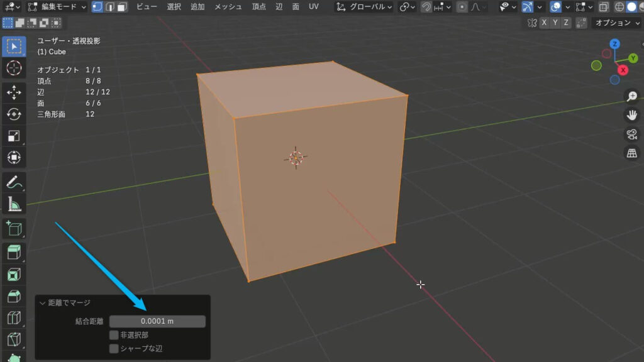Open the visibility and selectability dropdown
The height and width of the screenshot is (362, 644).
tap(508, 7)
